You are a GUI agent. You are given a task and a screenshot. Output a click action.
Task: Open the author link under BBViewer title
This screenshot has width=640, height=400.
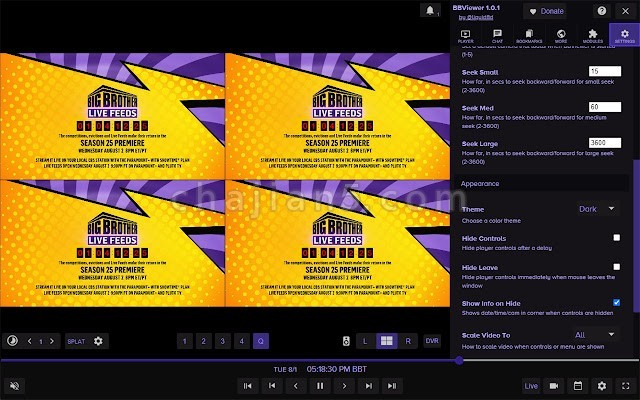click(476, 18)
